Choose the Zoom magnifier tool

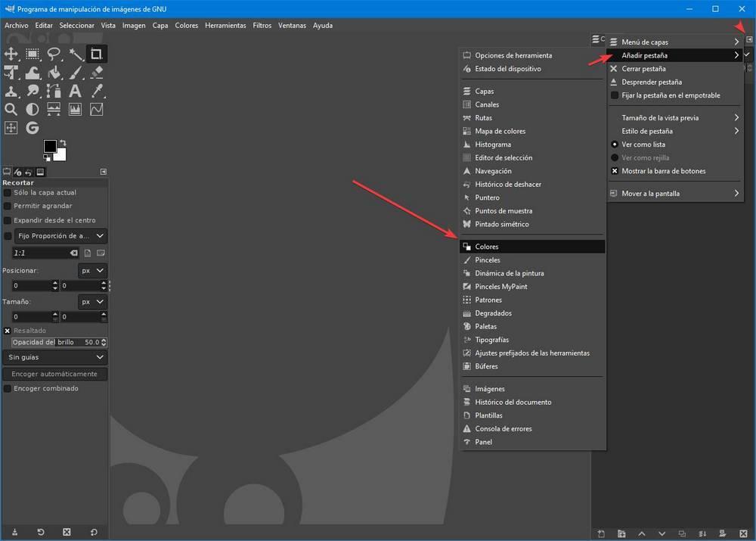click(11, 110)
